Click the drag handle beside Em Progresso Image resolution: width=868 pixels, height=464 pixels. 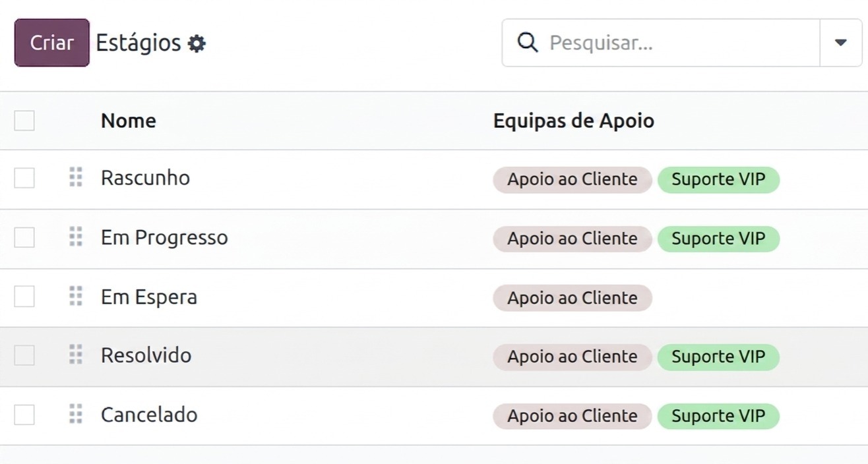76,237
